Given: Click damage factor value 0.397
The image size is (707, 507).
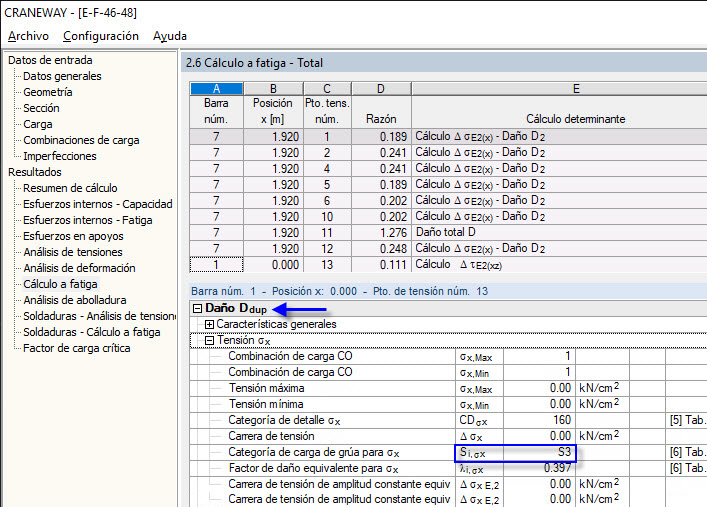Looking at the screenshot, I should coord(539,468).
